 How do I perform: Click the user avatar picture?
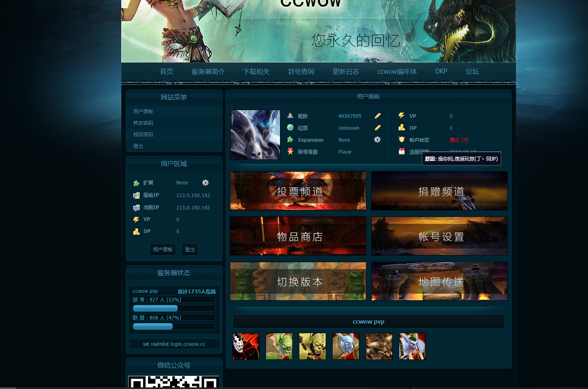(255, 135)
